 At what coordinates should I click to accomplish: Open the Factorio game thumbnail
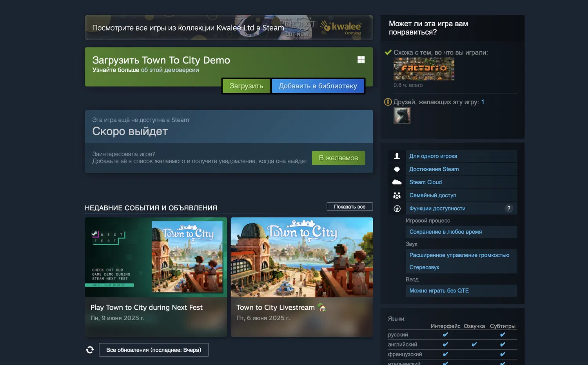click(x=424, y=69)
